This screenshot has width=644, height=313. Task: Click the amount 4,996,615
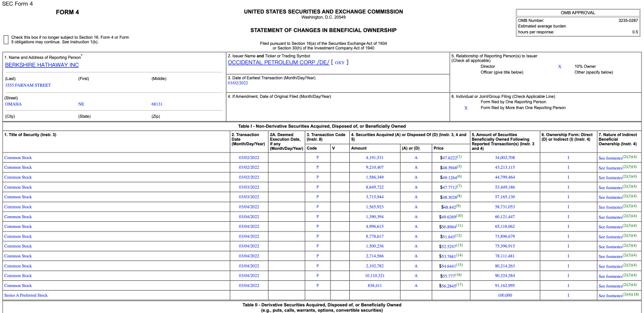pyautogui.click(x=375, y=226)
